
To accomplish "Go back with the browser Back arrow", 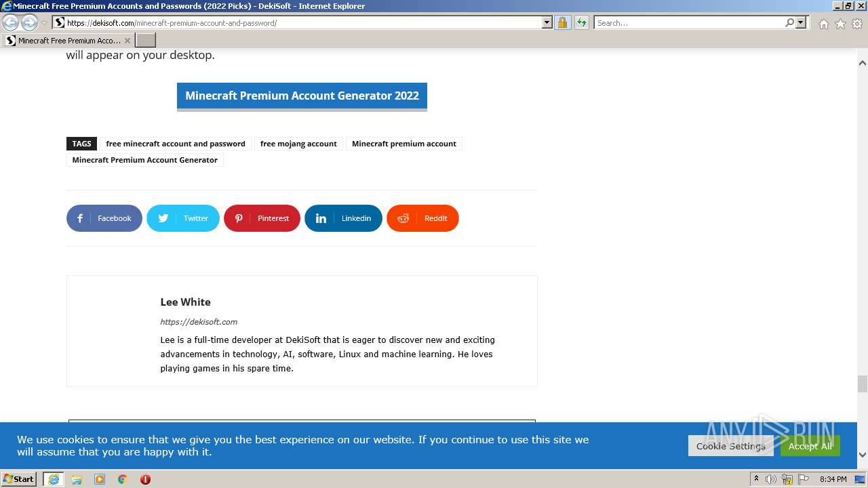I will click(11, 23).
